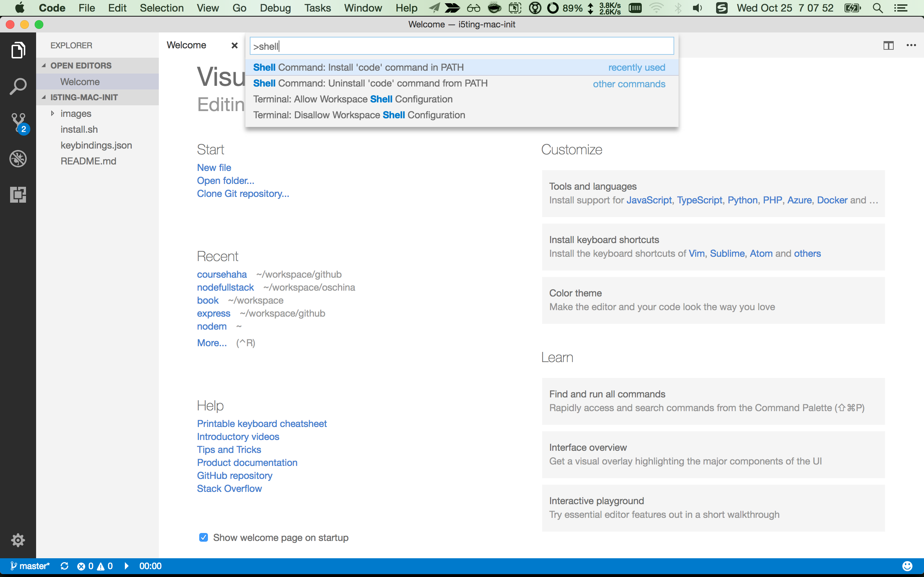Select Shell Command: Uninstall 'code' from PATH
924x577 pixels.
[x=370, y=83]
